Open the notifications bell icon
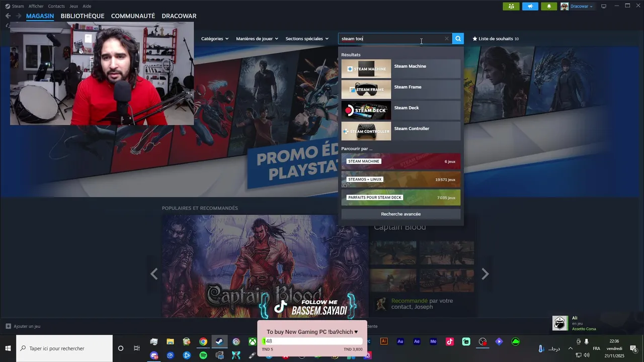Image resolution: width=644 pixels, height=362 pixels. (549, 6)
